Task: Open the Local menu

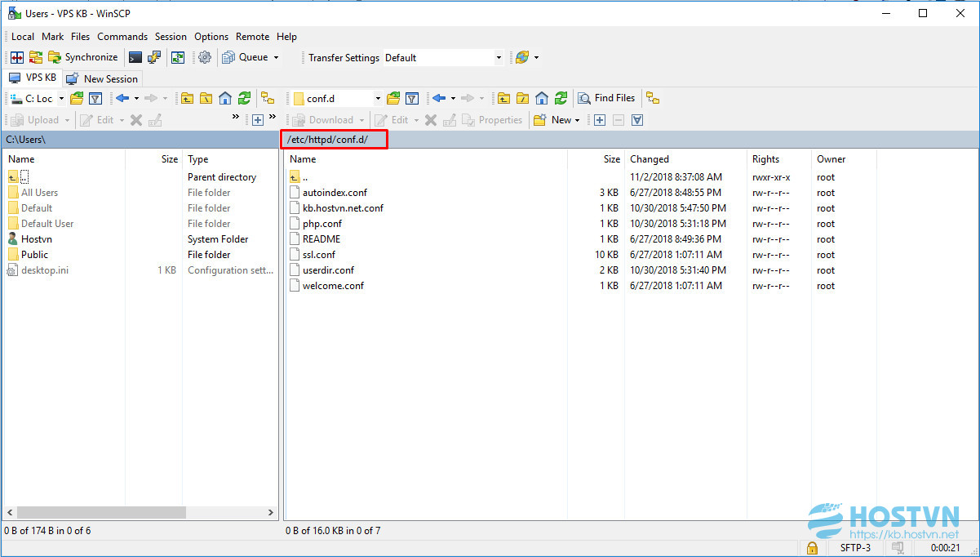Action: coord(23,37)
